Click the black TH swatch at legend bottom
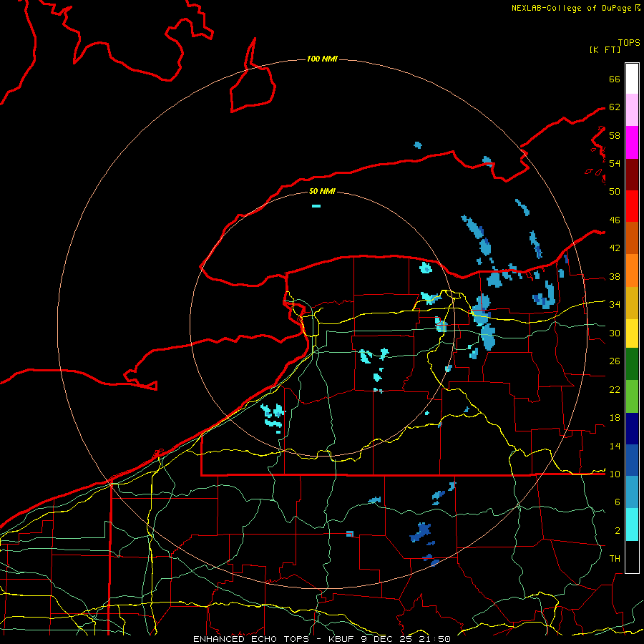The height and width of the screenshot is (644, 644). pos(632,557)
